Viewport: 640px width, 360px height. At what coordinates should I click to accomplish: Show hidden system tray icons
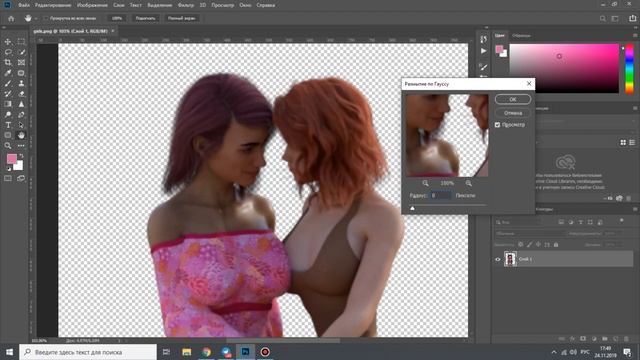[553, 352]
